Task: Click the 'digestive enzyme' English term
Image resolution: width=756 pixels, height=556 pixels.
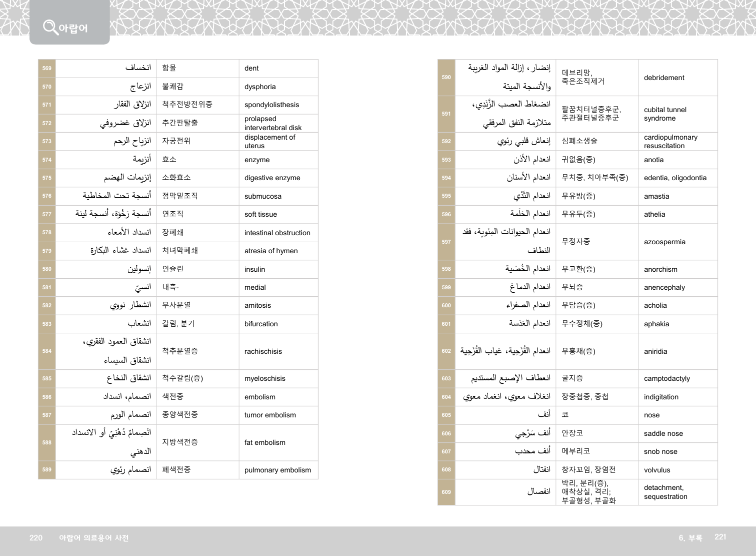Action: [272, 178]
